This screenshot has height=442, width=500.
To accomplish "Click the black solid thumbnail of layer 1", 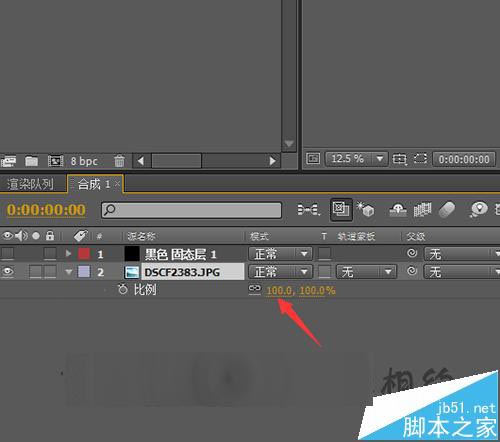I will point(132,254).
